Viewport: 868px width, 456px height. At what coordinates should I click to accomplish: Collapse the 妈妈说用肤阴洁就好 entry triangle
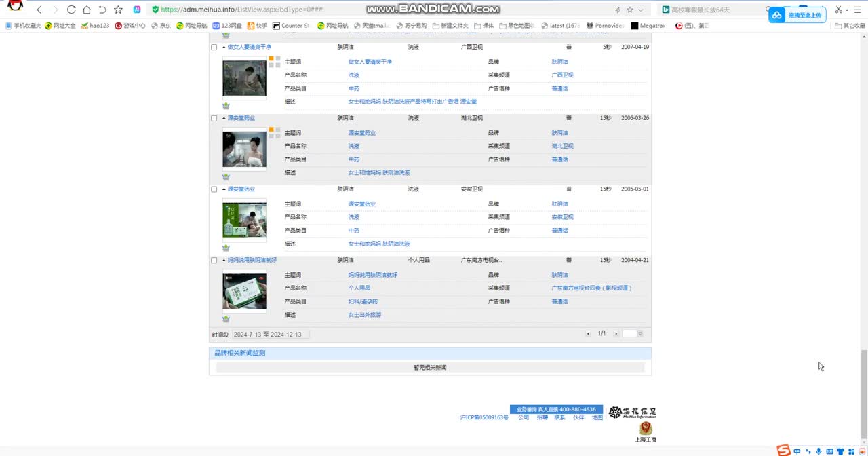[x=223, y=260]
